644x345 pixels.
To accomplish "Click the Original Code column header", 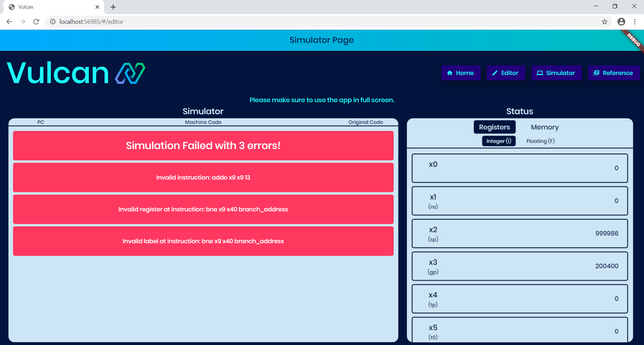I will (366, 122).
